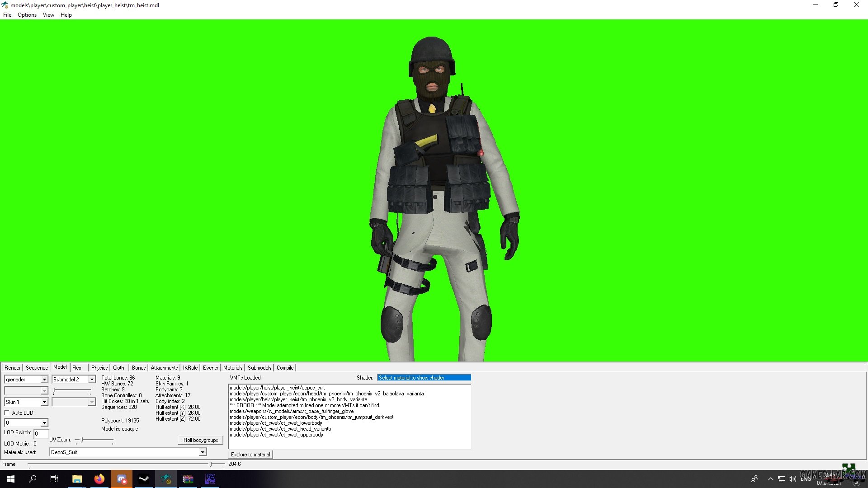Open the Help menu
This screenshot has height=488, width=868.
[66, 15]
